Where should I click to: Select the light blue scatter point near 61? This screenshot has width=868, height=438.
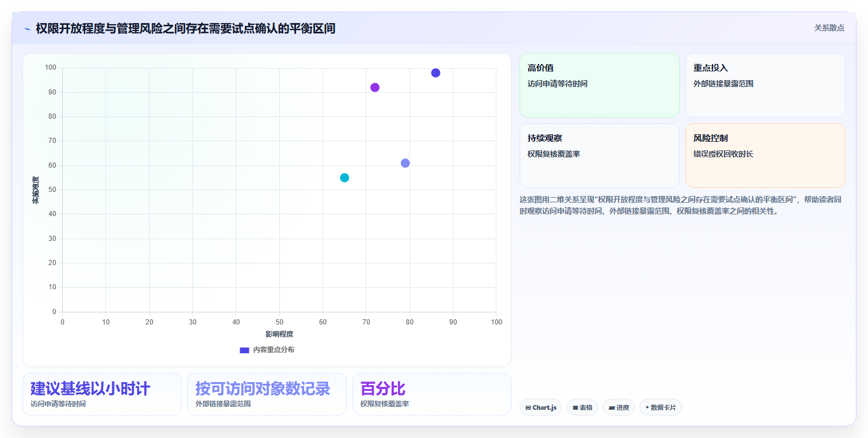click(x=405, y=163)
